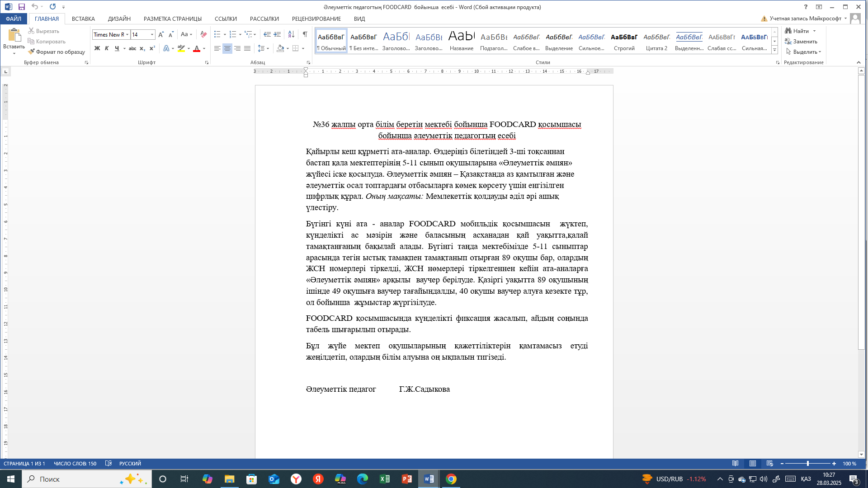Screen dimensions: 868x488
Task: Apply bulleted list
Action: tap(217, 34)
